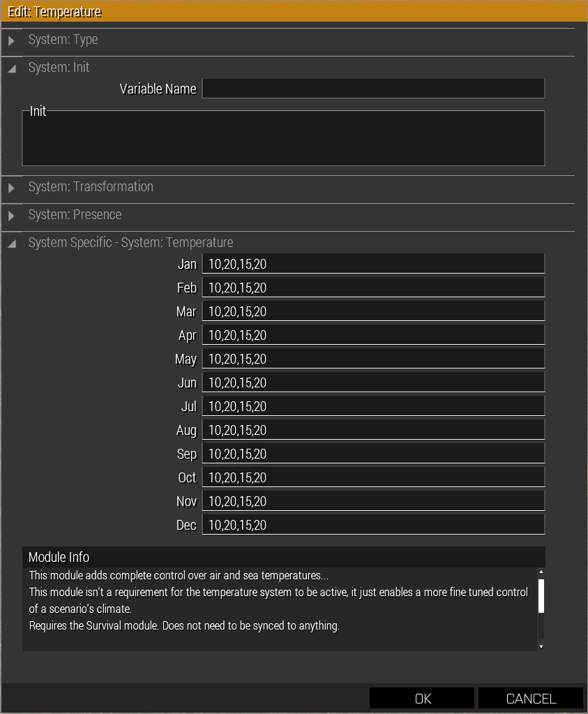The height and width of the screenshot is (714, 588).
Task: Click the Module Info scroll down arrow
Action: 541,646
